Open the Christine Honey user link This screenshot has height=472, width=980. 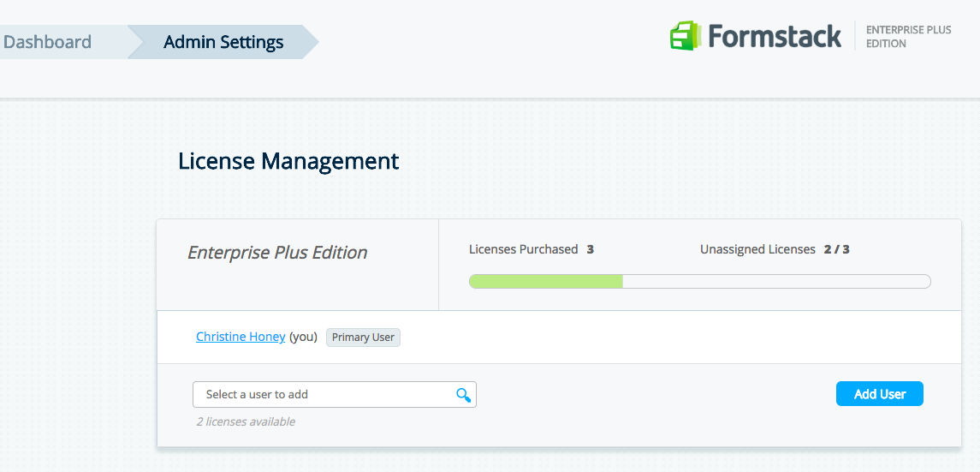tap(241, 337)
